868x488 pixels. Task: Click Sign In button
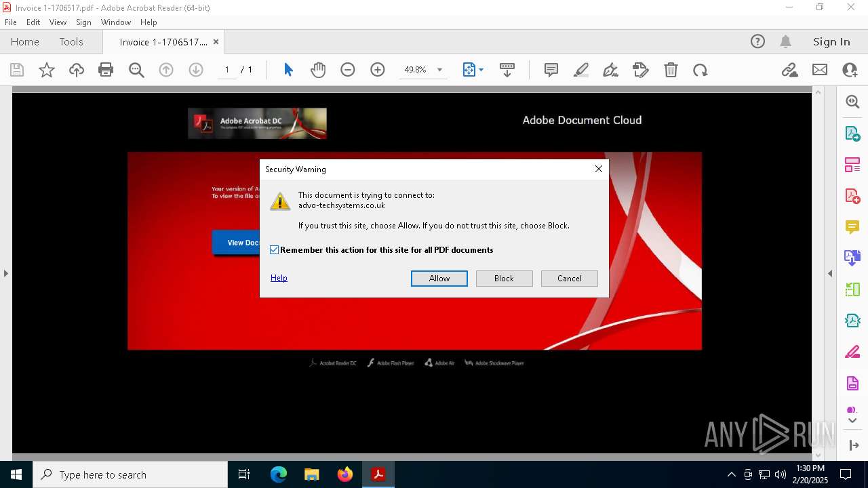click(x=831, y=42)
